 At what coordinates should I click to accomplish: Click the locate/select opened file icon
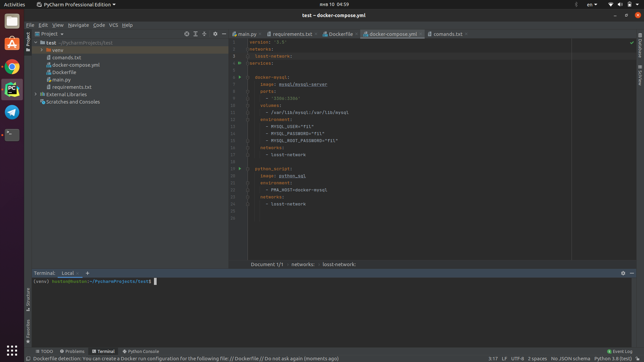click(x=187, y=34)
